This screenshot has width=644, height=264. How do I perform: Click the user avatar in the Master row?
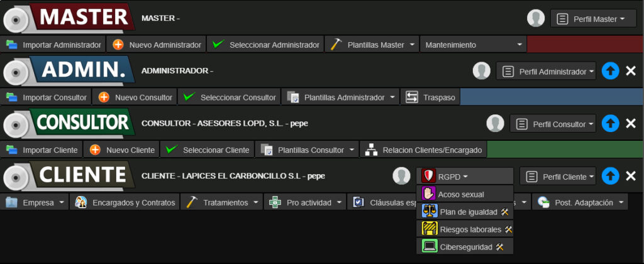(x=536, y=18)
